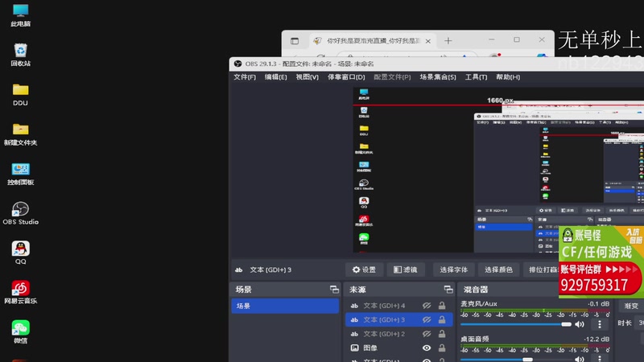Close the 你好我是夏淮亮直播 browser tab
This screenshot has height=362, width=644.
point(428,41)
